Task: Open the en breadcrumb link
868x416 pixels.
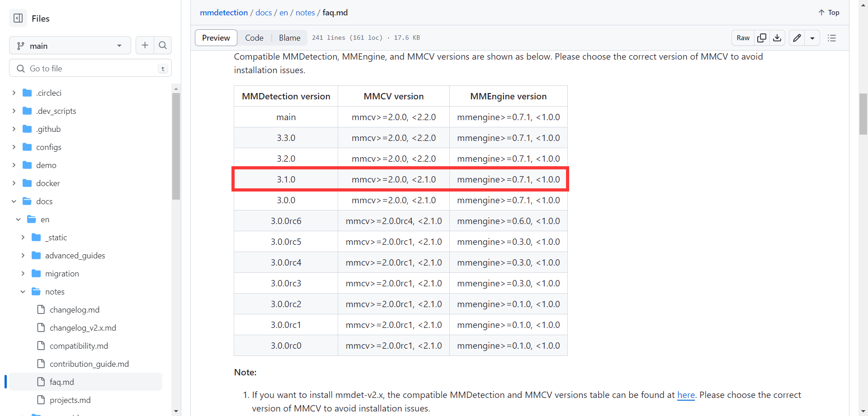Action: click(283, 13)
